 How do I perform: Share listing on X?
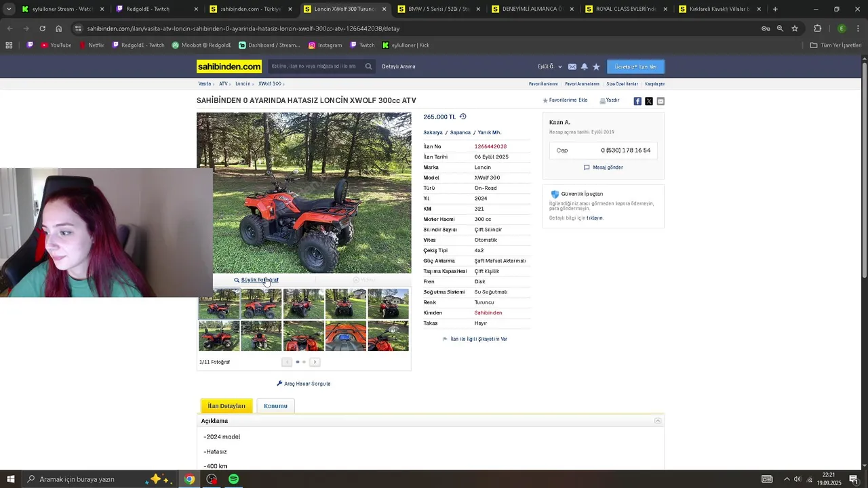click(x=649, y=101)
